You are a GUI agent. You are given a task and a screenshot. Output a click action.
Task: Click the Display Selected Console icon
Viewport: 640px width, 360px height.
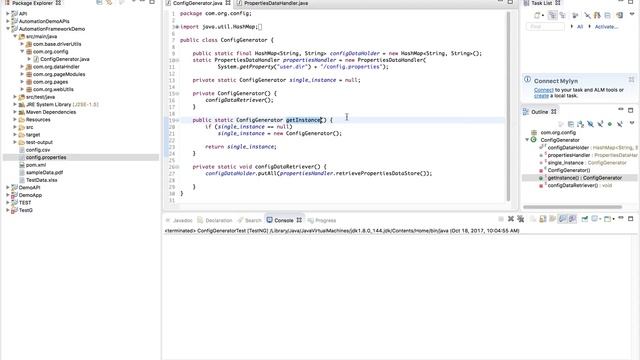coord(595,219)
